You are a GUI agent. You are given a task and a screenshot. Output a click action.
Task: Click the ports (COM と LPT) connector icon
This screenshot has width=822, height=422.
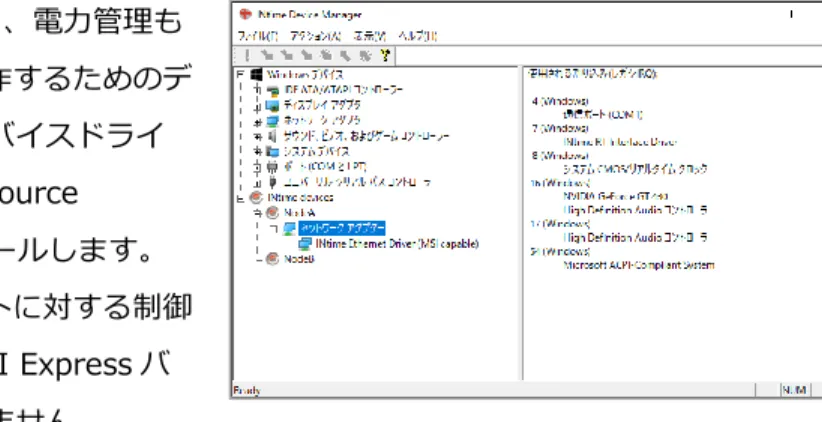(x=272, y=167)
